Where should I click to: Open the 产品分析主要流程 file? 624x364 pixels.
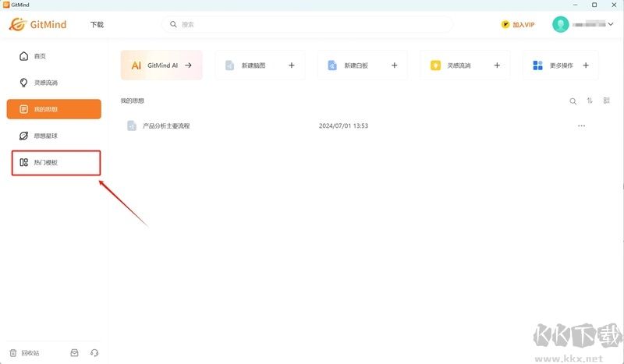click(x=166, y=125)
